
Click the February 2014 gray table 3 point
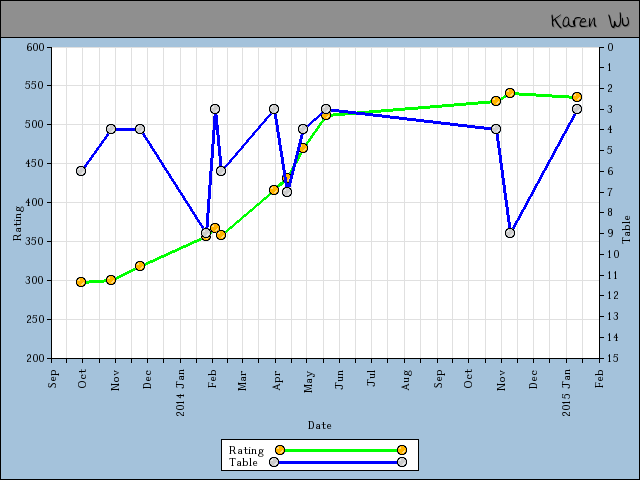[215, 109]
